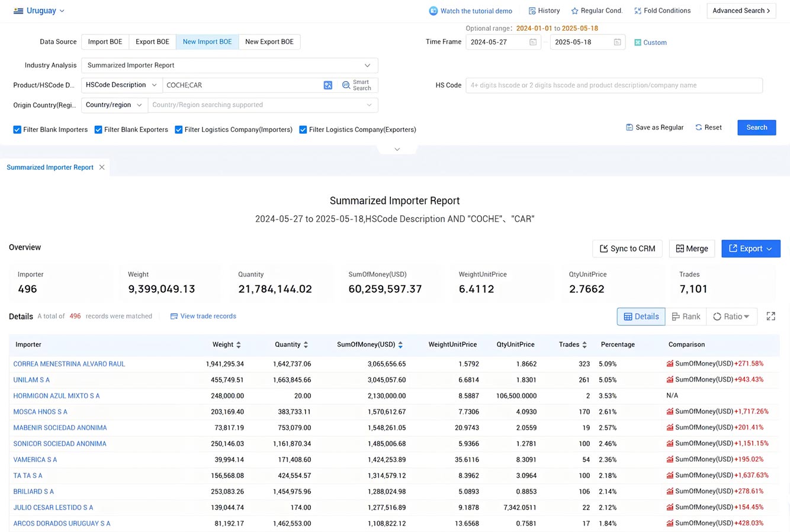Close the Summarized Importer Report tab
The height and width of the screenshot is (532, 790).
click(102, 167)
